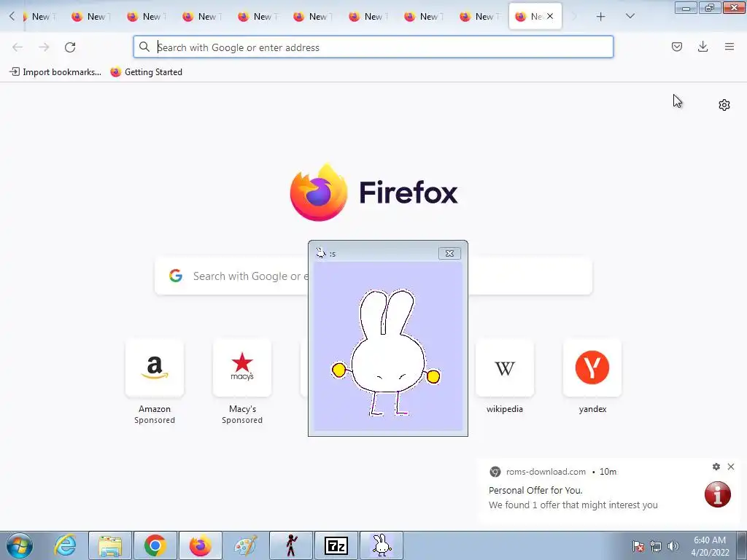Viewport: 747px width, 560px height.
Task: Switch to the sixth New Tab
Action: tap(311, 17)
